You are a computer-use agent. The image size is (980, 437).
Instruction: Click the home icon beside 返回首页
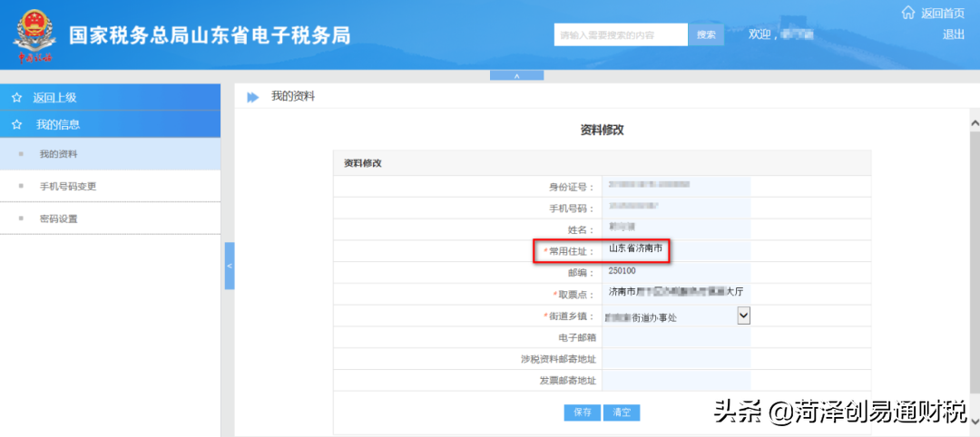tap(907, 13)
